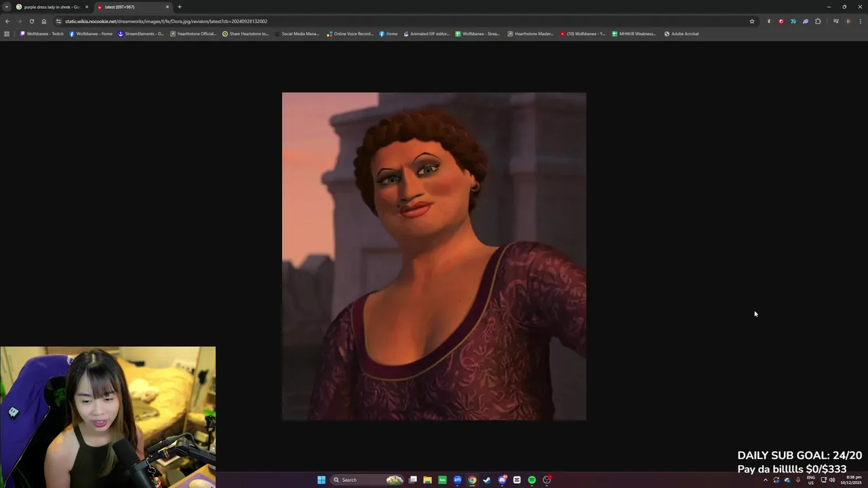Open the media controls toolbar button
Image resolution: width=868 pixels, height=488 pixels.
(836, 21)
